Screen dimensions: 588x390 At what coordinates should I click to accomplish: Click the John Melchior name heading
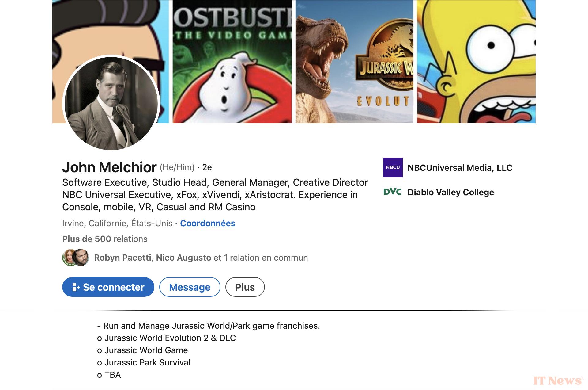tap(109, 167)
